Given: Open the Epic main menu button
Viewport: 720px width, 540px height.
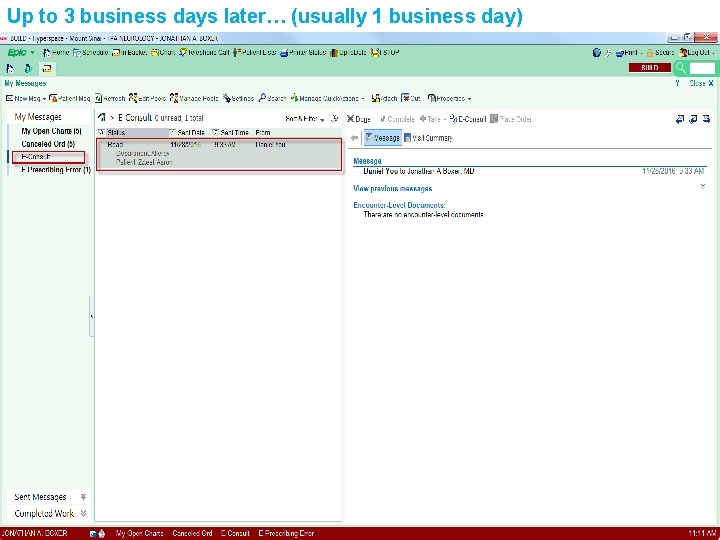Looking at the screenshot, I should 21,52.
